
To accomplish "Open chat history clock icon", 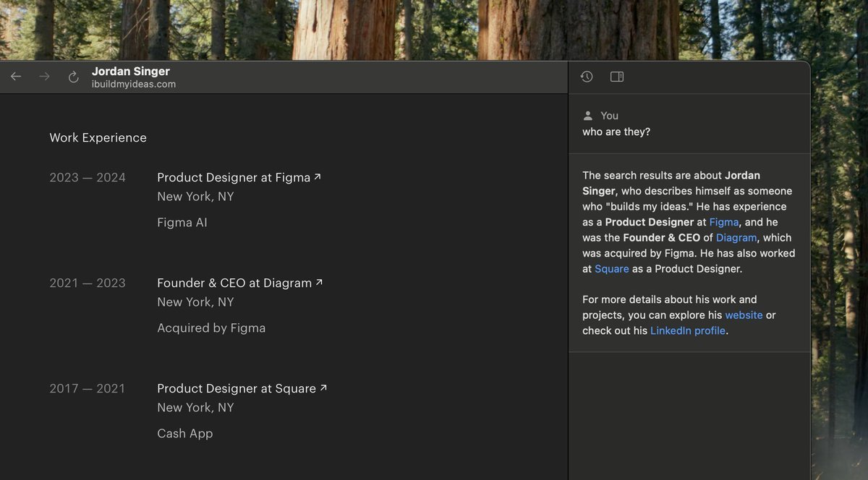I will (x=587, y=77).
